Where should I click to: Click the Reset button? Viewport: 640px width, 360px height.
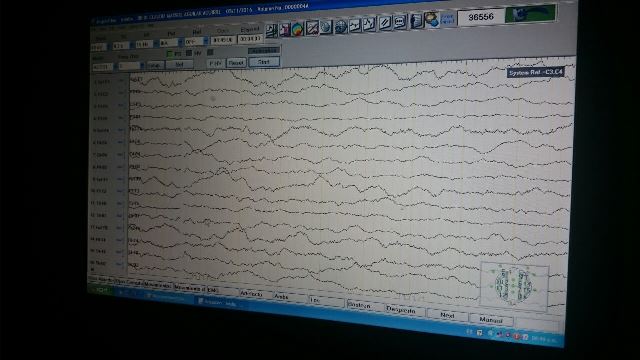236,63
